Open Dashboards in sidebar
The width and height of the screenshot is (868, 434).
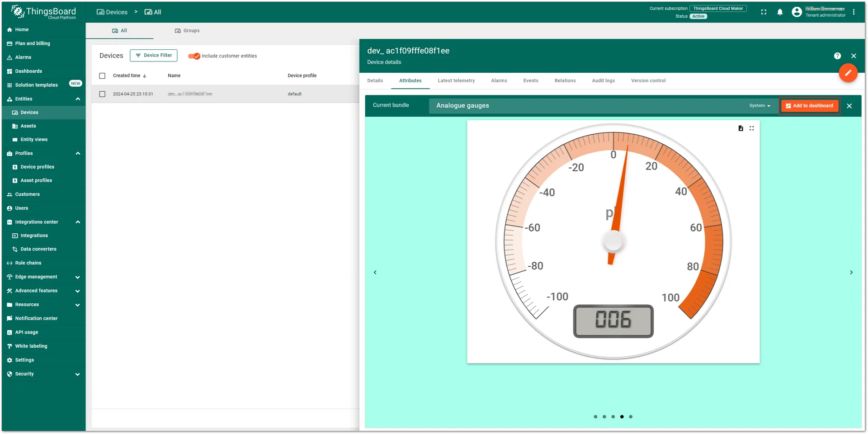coord(43,71)
